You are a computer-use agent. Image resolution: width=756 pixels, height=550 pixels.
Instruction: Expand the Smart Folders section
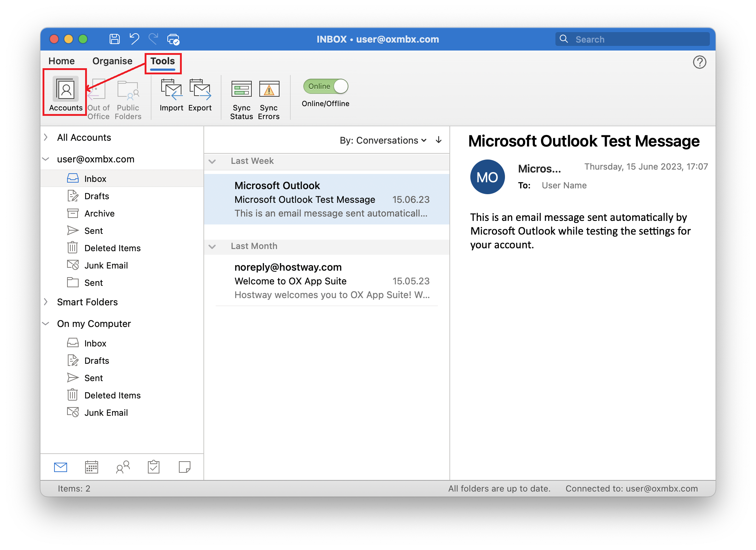pyautogui.click(x=46, y=302)
